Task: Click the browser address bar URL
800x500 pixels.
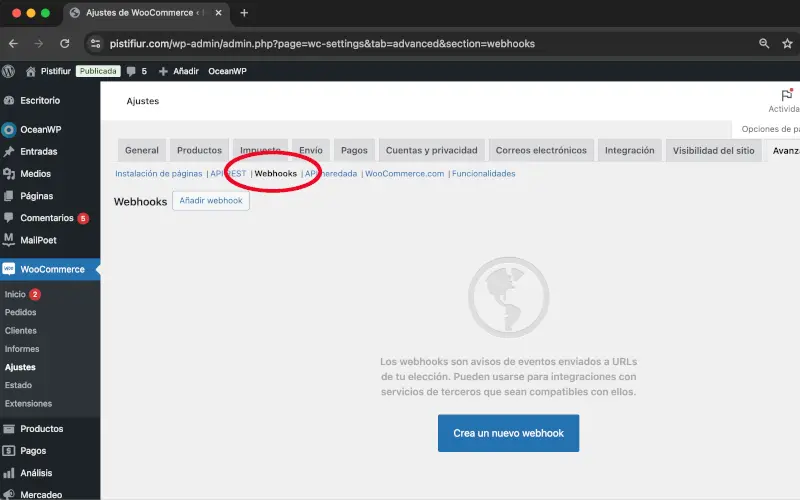Action: pos(322,44)
